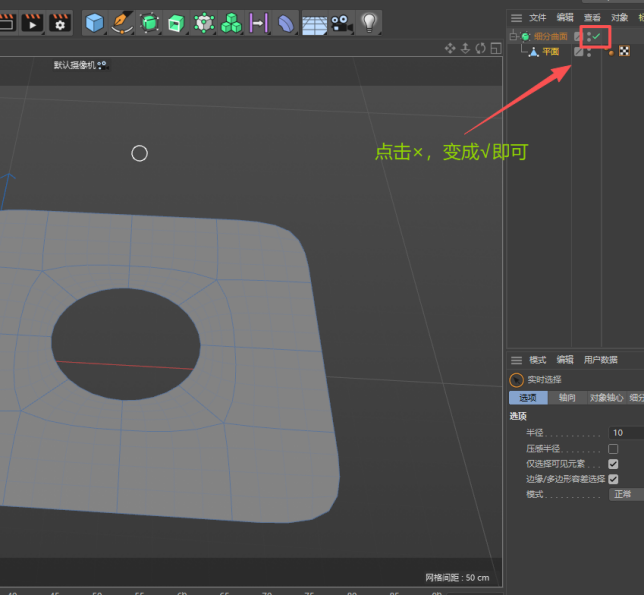This screenshot has width=644, height=595.
Task: Click the 半径 value field showing 10
Action: [626, 433]
